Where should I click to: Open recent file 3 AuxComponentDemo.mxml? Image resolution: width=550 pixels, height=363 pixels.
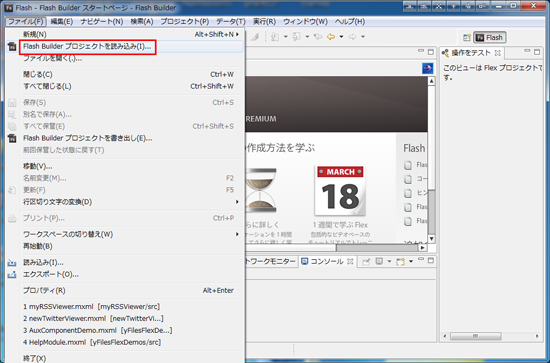point(132,330)
